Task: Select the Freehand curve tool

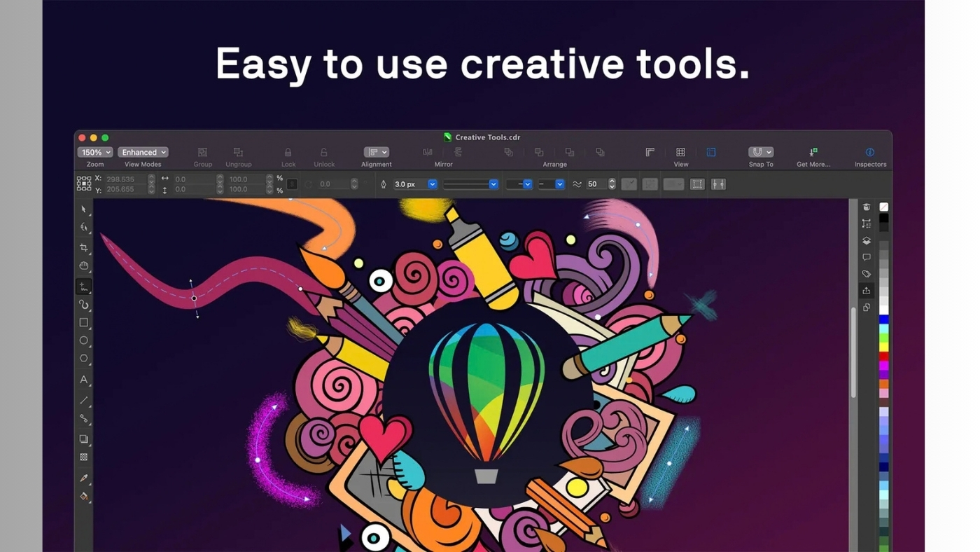Action: pos(83,287)
